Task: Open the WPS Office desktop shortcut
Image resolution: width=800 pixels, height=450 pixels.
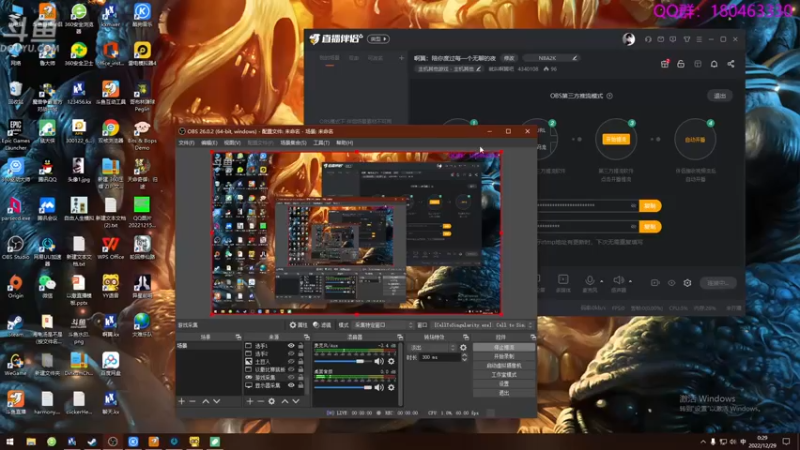Action: 110,248
